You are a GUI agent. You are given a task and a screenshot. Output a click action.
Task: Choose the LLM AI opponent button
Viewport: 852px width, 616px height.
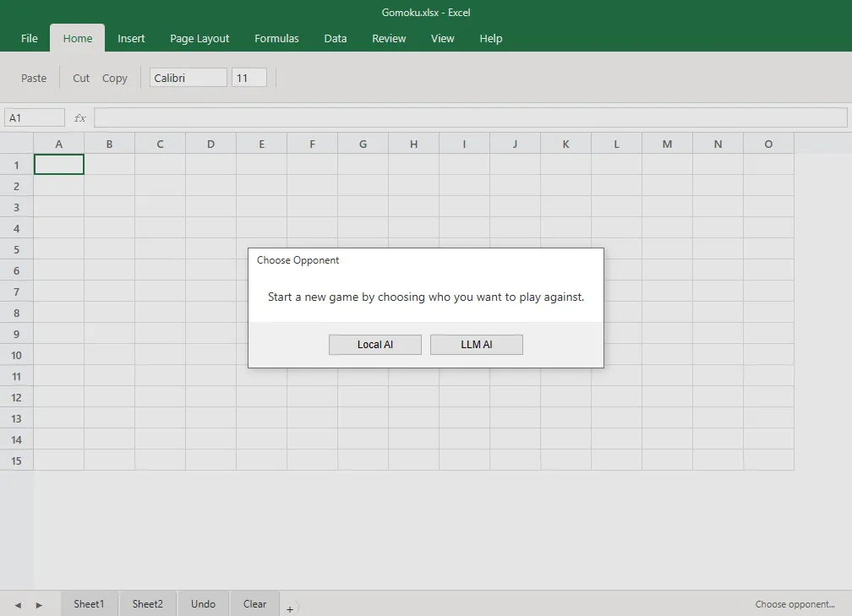[477, 345]
